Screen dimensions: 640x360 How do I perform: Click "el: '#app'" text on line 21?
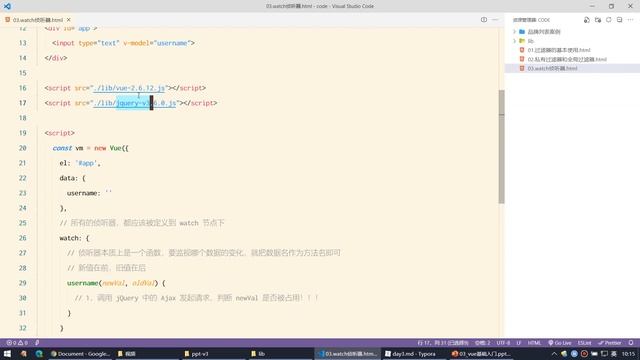pos(80,163)
